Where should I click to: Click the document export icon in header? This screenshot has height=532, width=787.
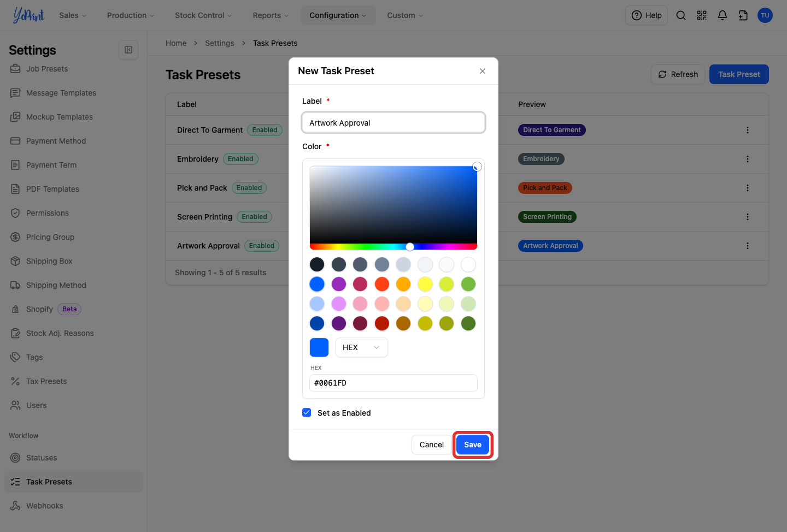[x=743, y=15]
